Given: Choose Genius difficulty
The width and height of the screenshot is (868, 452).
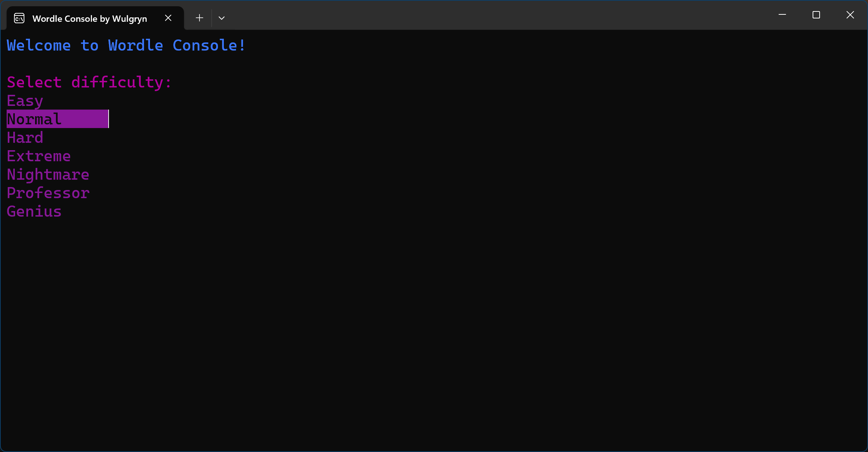Looking at the screenshot, I should (34, 211).
